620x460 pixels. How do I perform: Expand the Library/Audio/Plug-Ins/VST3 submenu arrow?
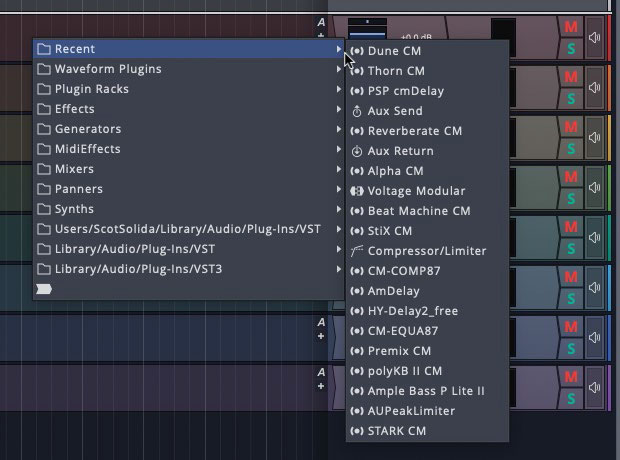click(338, 269)
